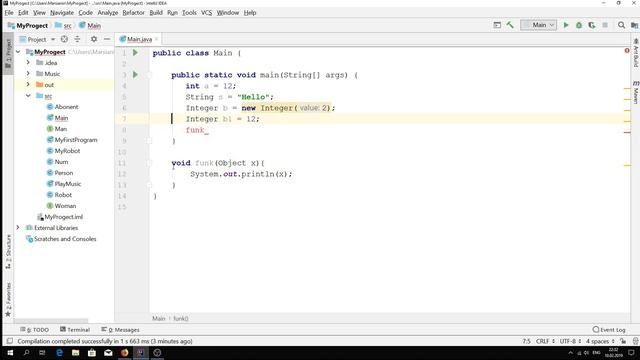Click the funk() breadcrumb below the editor
The height and width of the screenshot is (360, 640).
click(x=181, y=318)
